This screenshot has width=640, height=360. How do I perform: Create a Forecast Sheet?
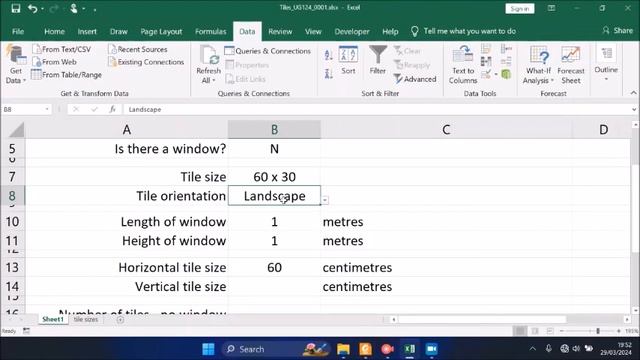tap(571, 65)
